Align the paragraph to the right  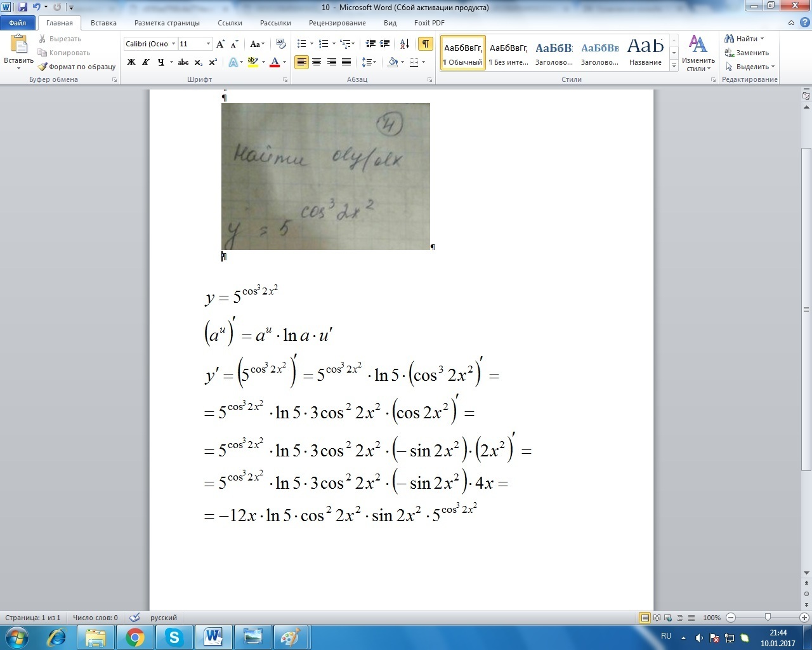pos(331,62)
